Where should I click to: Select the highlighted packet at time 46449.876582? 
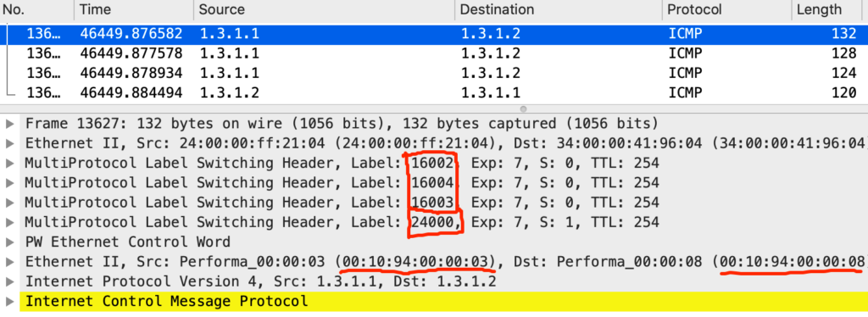click(434, 34)
